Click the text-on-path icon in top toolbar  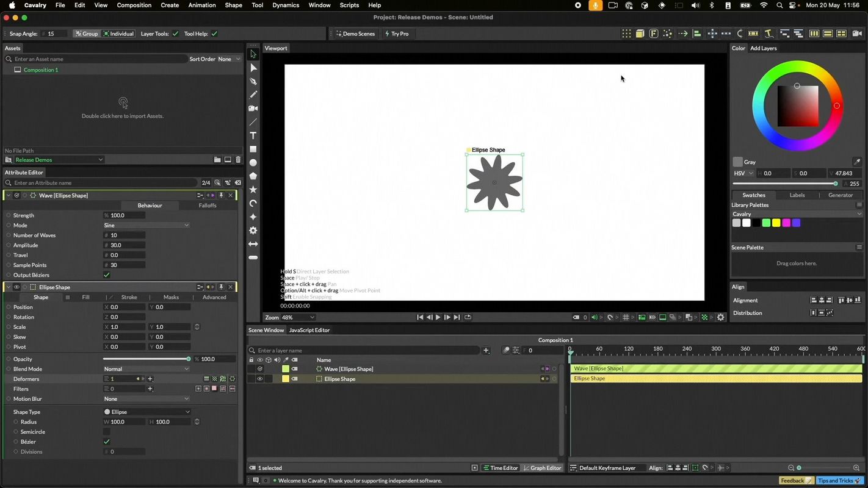(x=769, y=34)
